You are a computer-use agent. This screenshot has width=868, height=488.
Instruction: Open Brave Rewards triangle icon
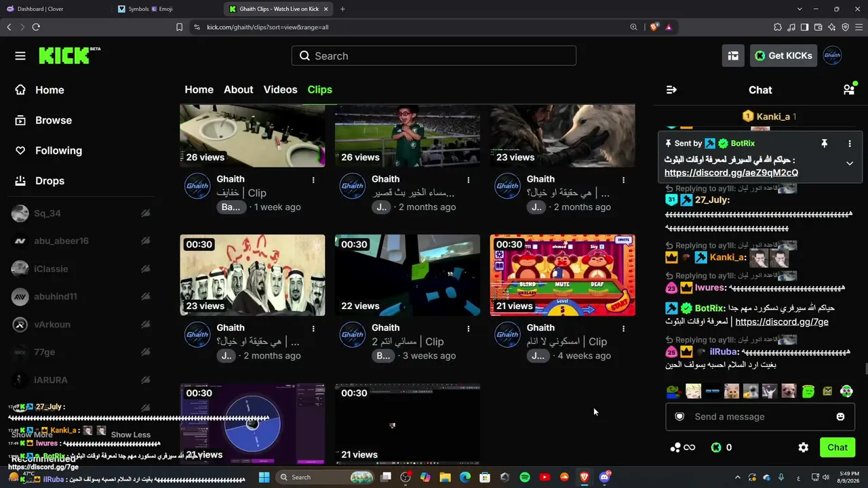click(669, 27)
